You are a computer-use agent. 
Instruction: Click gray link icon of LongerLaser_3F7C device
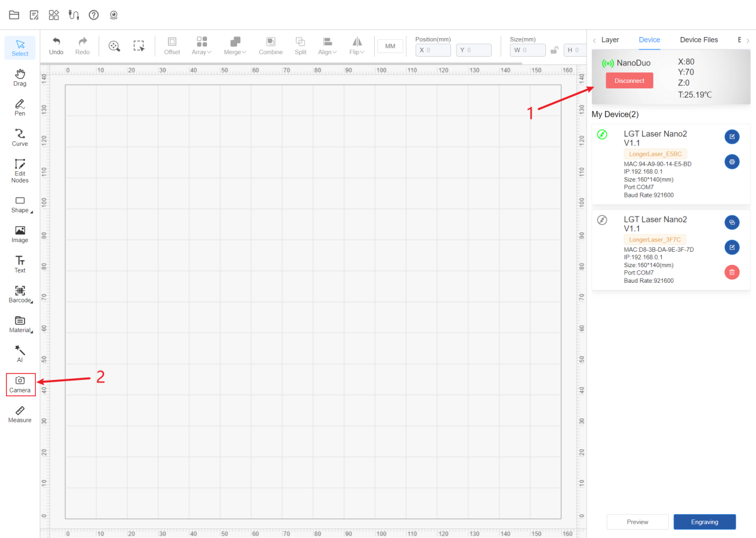pos(602,220)
